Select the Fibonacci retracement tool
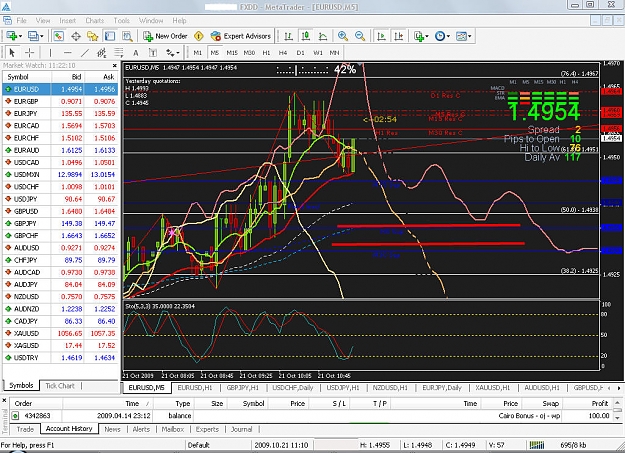The image size is (625, 453). pyautogui.click(x=119, y=53)
